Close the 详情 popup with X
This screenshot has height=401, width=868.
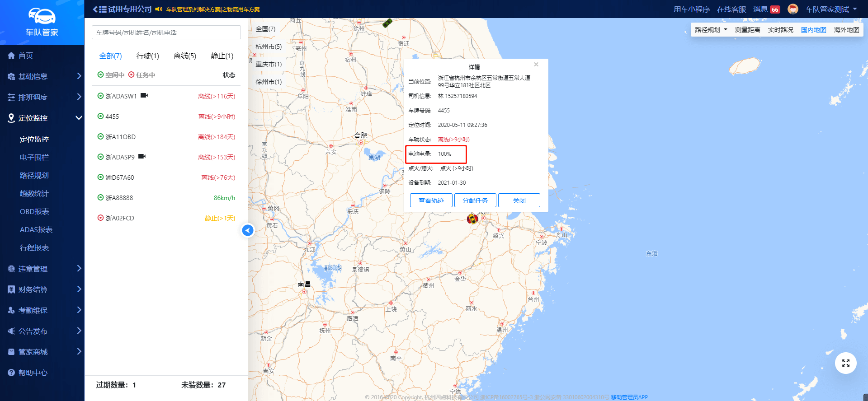coord(536,65)
